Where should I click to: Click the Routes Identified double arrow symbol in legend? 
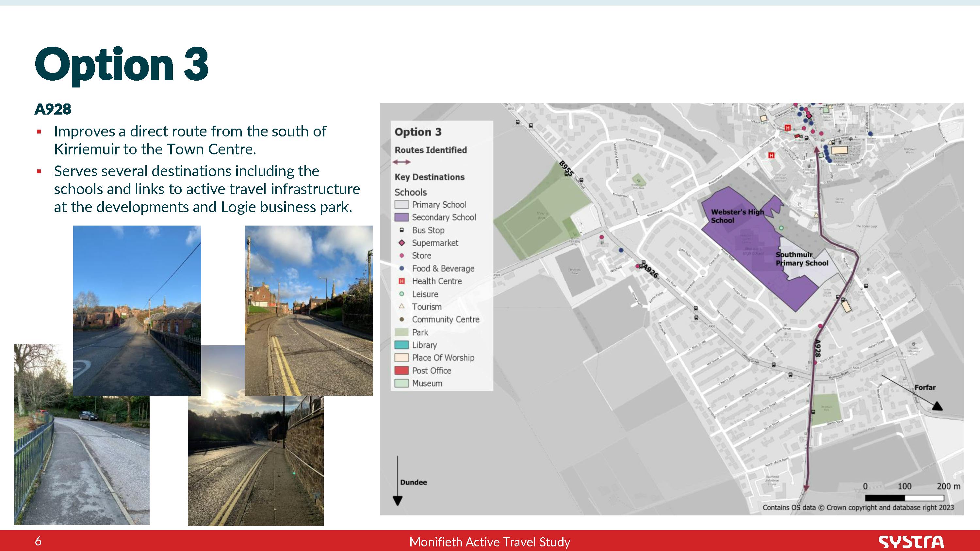pyautogui.click(x=402, y=162)
